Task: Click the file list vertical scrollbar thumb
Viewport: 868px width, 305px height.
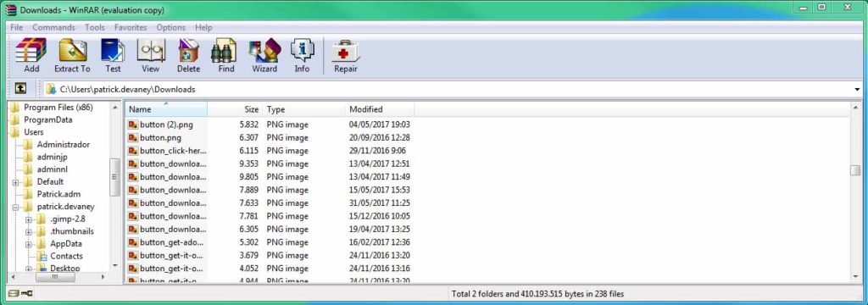Action: (855, 170)
